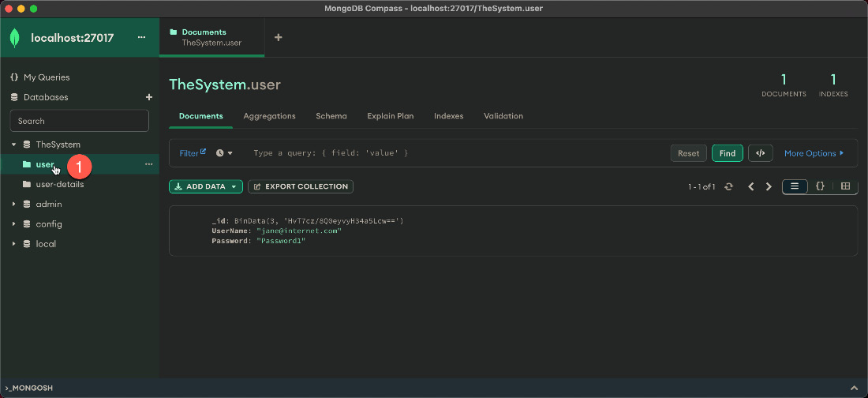Switch to JSON view with braces icon
The width and height of the screenshot is (868, 398).
821,187
